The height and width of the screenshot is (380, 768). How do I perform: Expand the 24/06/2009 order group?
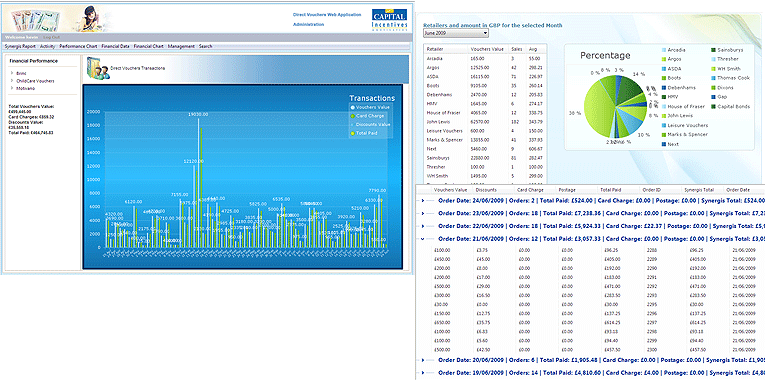(x=423, y=200)
